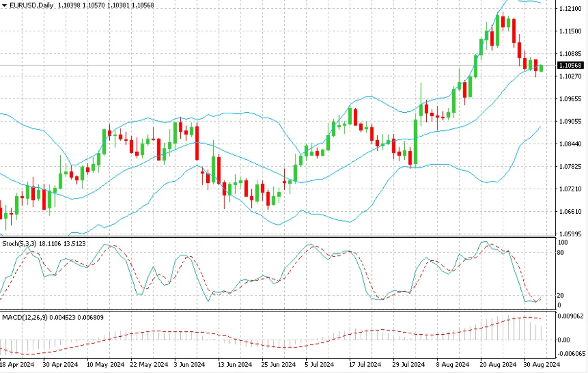This screenshot has width=588, height=373.
Task: Click the 1.05995 price axis label
Action: coord(570,234)
